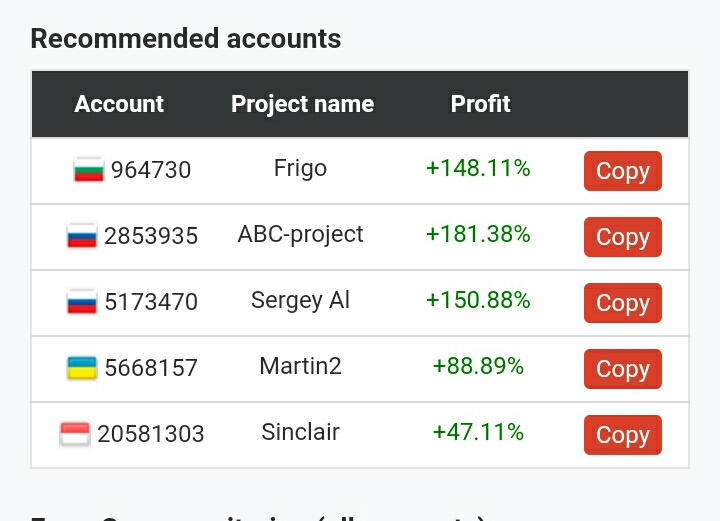Click the +181.38% profit value

click(478, 234)
